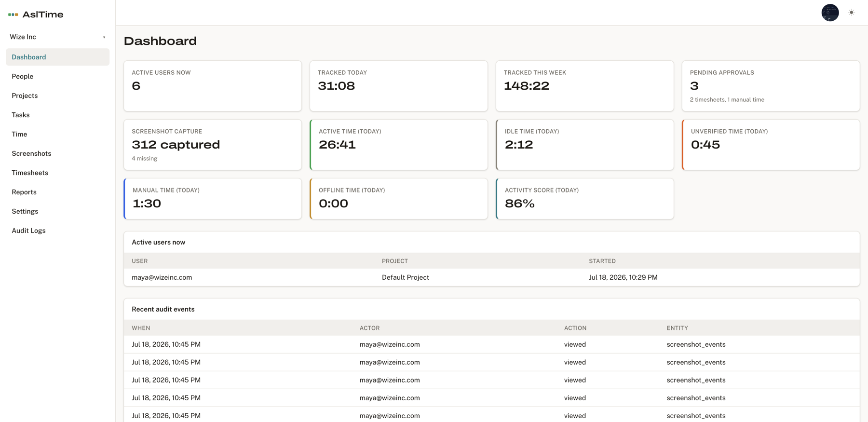Click the 0:45 unverified time value
This screenshot has width=868, height=422.
tap(705, 145)
